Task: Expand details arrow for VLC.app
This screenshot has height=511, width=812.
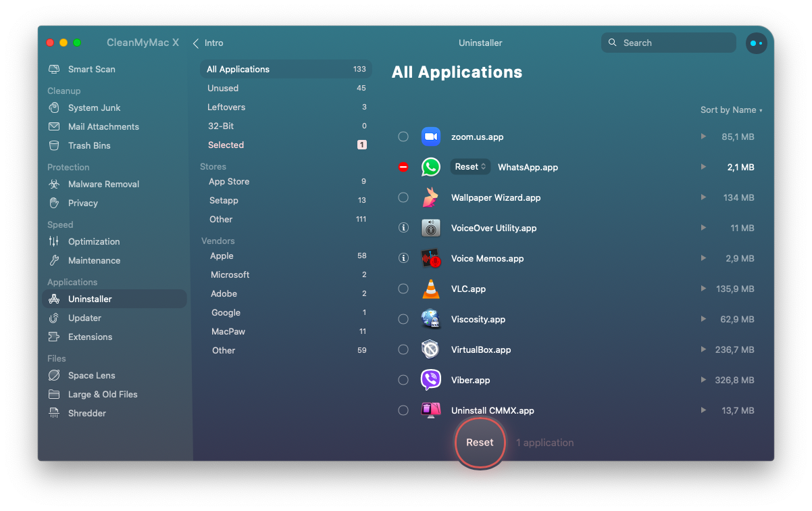Action: tap(703, 289)
